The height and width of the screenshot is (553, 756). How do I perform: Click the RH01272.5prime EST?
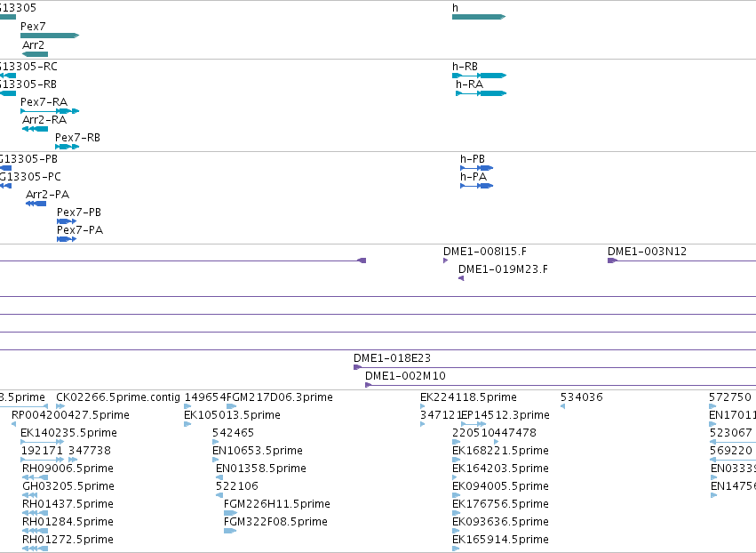pos(36,549)
